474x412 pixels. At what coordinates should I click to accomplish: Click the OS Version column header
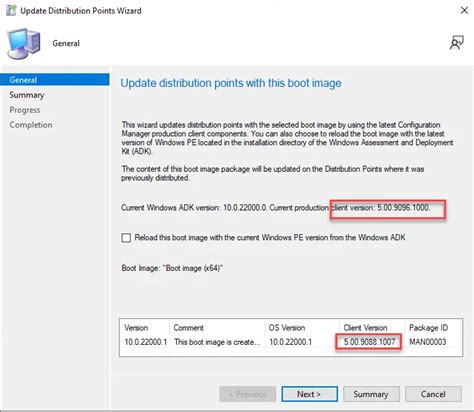click(287, 328)
